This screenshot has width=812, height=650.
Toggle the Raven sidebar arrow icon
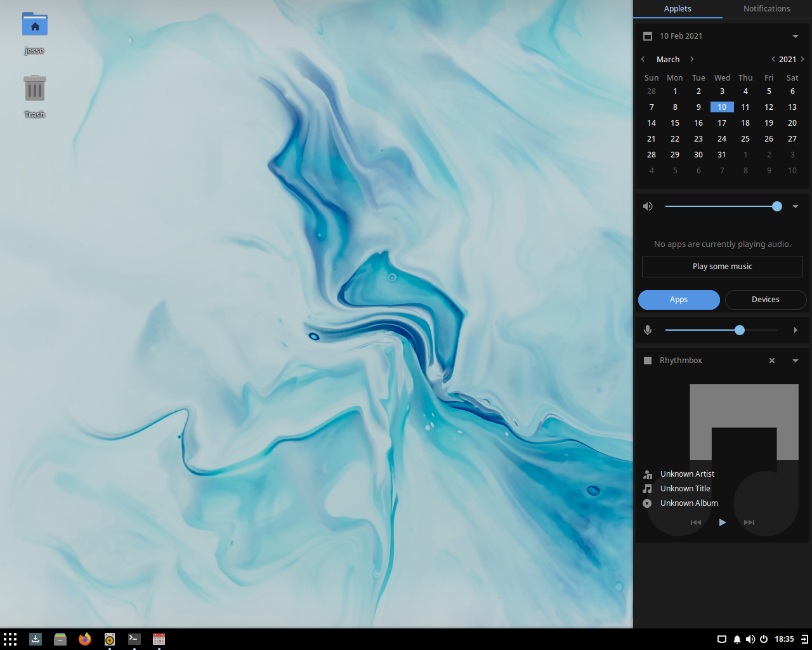click(x=804, y=639)
